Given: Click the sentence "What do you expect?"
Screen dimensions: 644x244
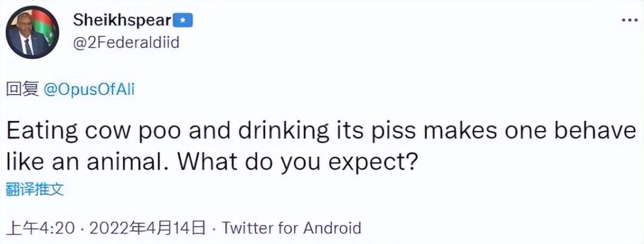Looking at the screenshot, I should (322, 161).
